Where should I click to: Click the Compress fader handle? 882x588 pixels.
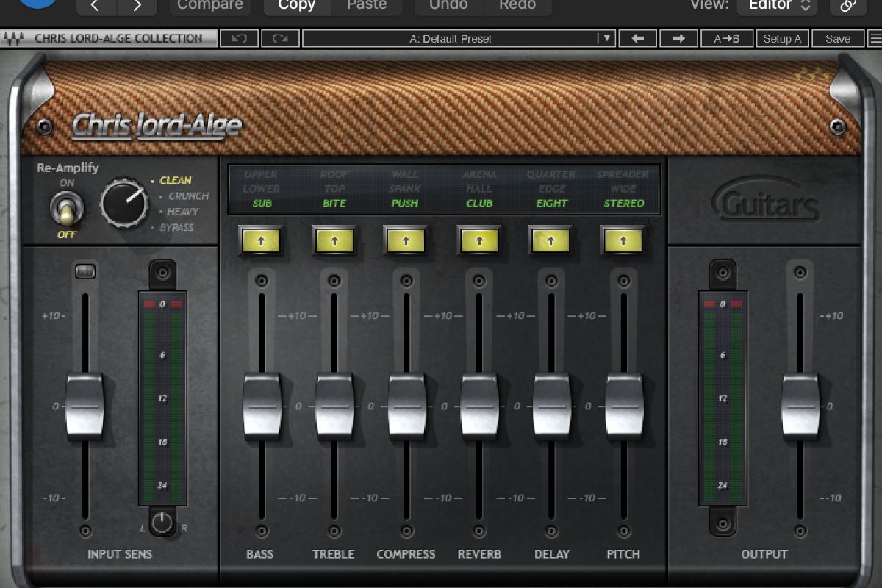coord(407,406)
